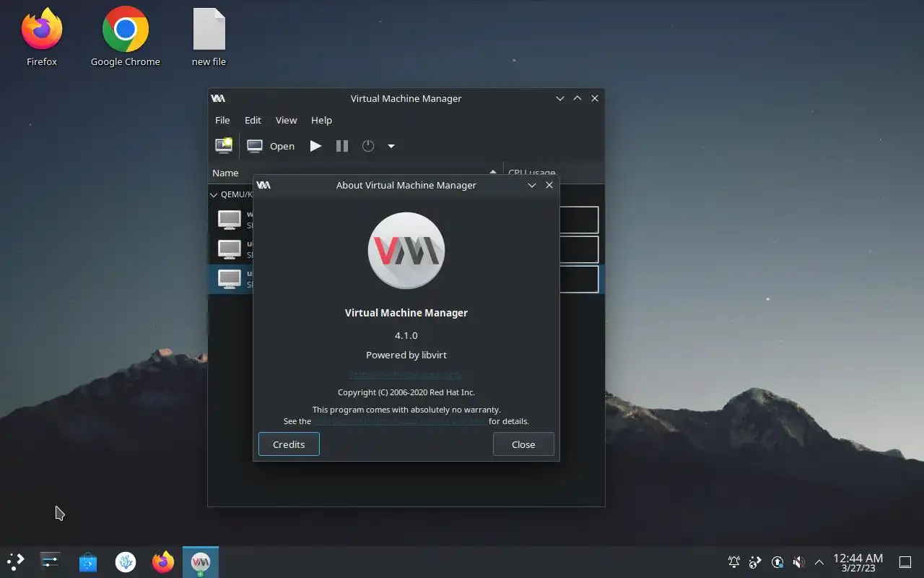Launch Firefox from the taskbar
The image size is (924, 578).
point(163,561)
